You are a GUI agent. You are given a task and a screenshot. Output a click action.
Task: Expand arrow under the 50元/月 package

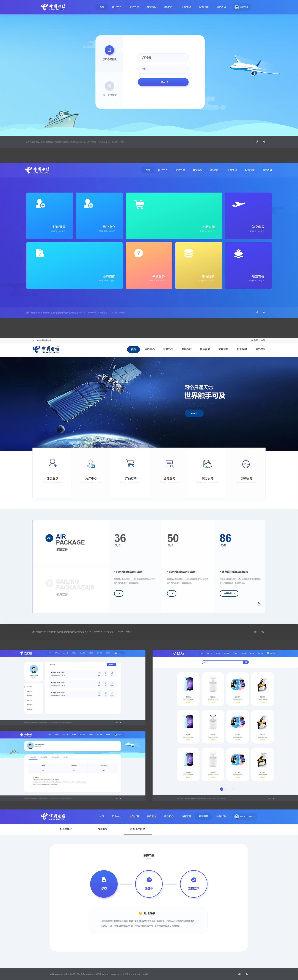(x=172, y=594)
